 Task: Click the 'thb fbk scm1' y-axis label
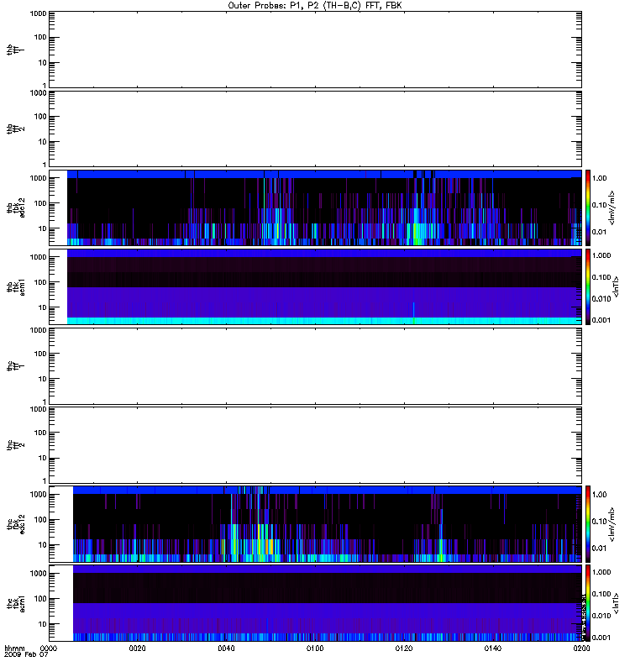click(16, 286)
